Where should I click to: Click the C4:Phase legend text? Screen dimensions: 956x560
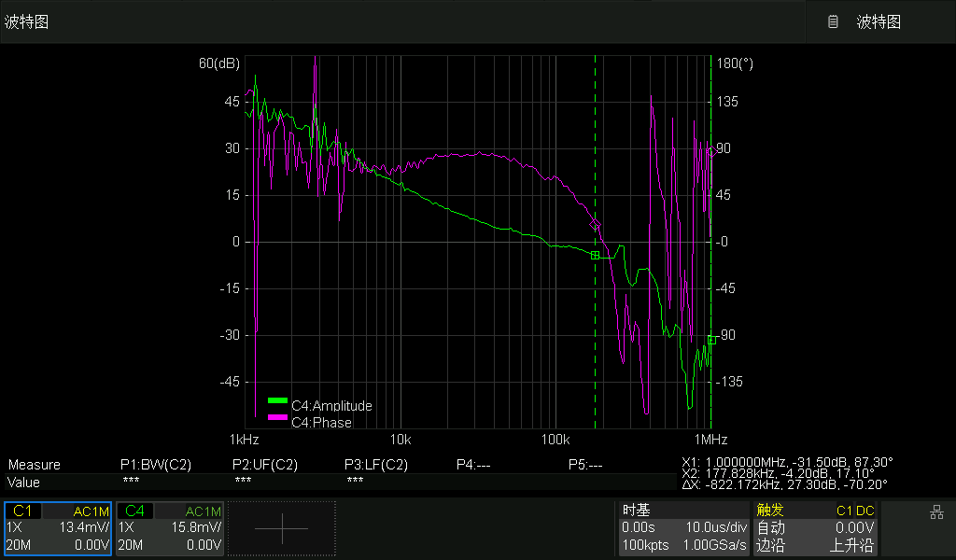(321, 422)
